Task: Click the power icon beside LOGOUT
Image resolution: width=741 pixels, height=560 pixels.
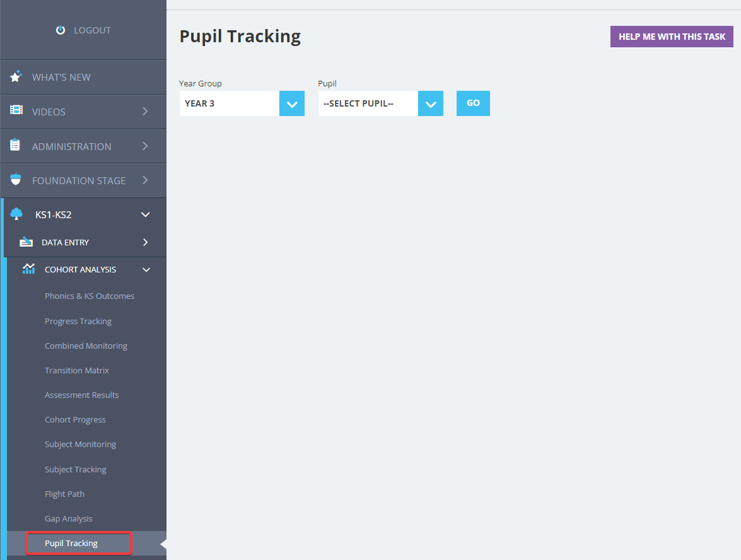Action: [59, 30]
